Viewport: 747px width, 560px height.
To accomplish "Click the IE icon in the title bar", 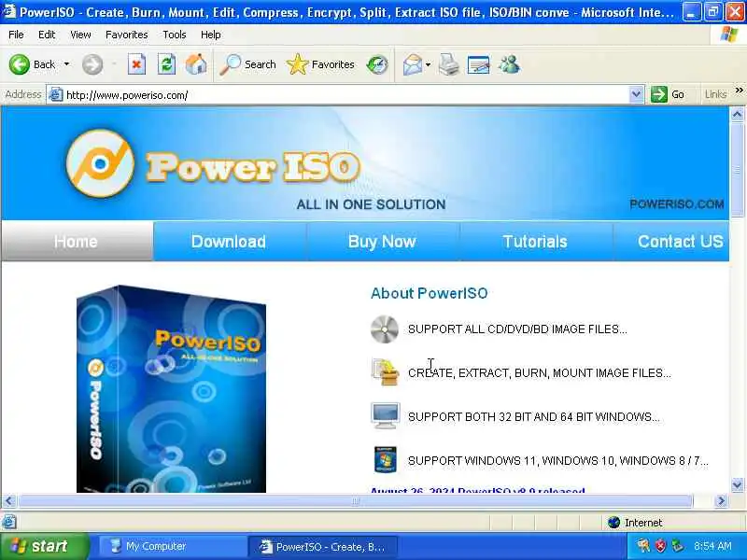I will (8, 11).
